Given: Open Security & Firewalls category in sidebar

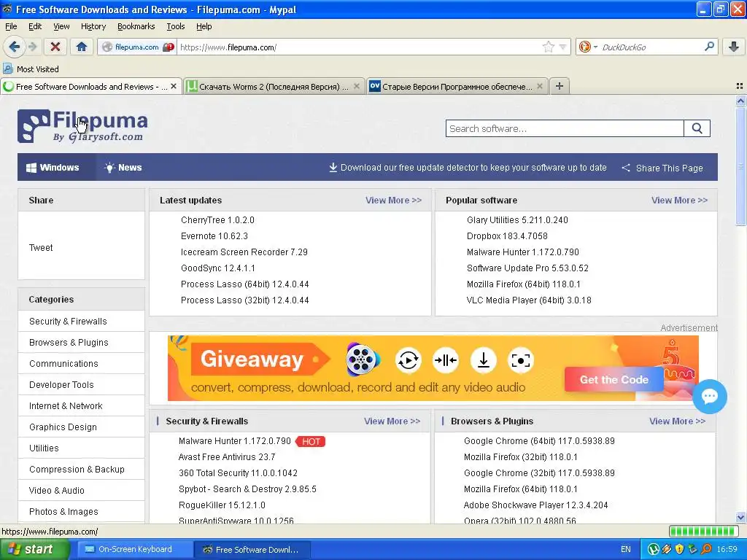Looking at the screenshot, I should [x=82, y=322].
